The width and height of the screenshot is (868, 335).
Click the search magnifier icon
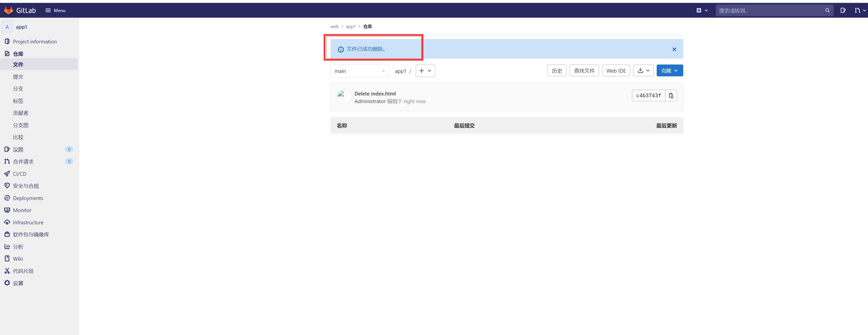[827, 11]
